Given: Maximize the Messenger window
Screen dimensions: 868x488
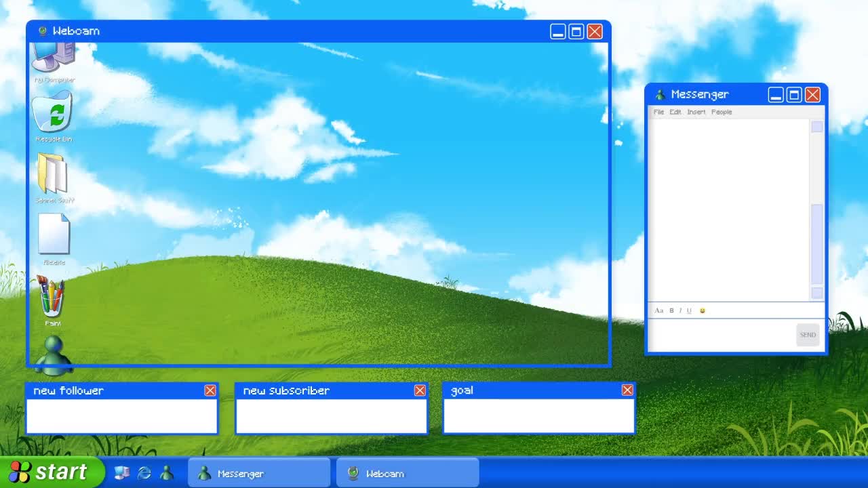Looking at the screenshot, I should tap(794, 95).
